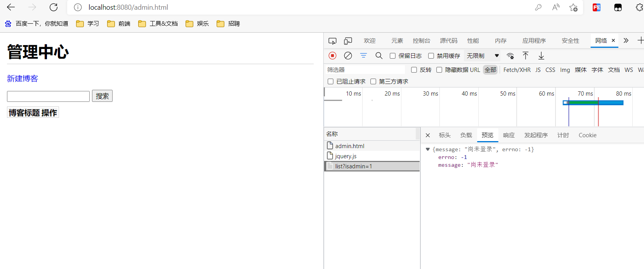Filter requests by Img type
Image resolution: width=644 pixels, height=269 pixels.
565,70
